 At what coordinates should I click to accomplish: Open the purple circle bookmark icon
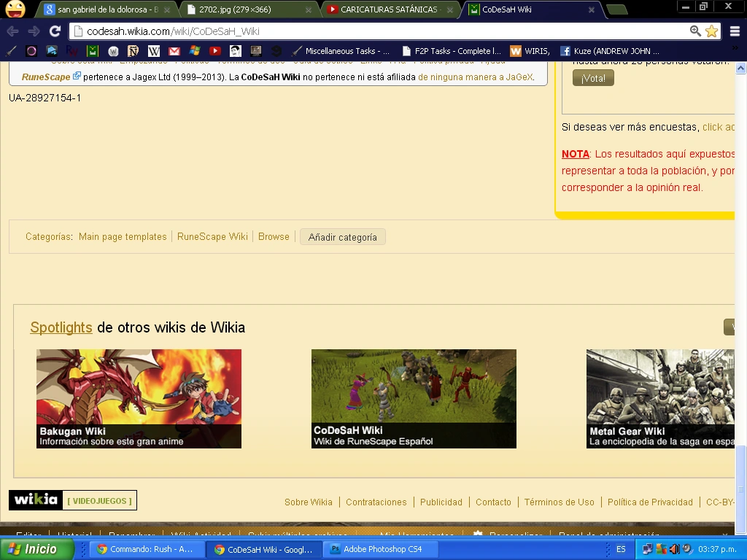tap(31, 51)
